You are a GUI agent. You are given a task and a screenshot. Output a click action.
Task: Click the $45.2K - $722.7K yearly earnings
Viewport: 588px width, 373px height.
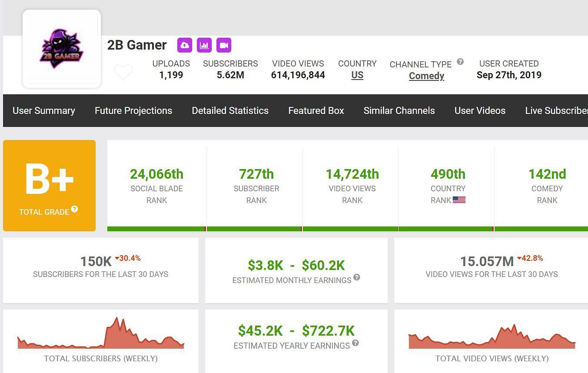tap(296, 331)
